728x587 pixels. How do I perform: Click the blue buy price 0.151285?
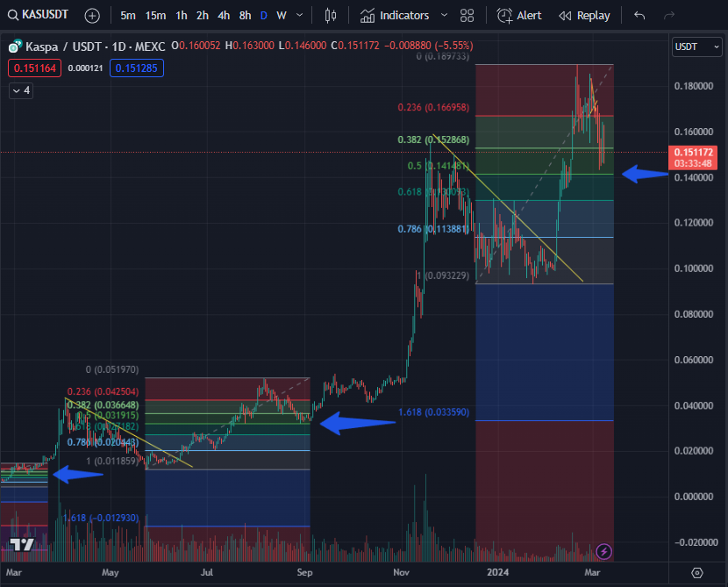pos(137,68)
